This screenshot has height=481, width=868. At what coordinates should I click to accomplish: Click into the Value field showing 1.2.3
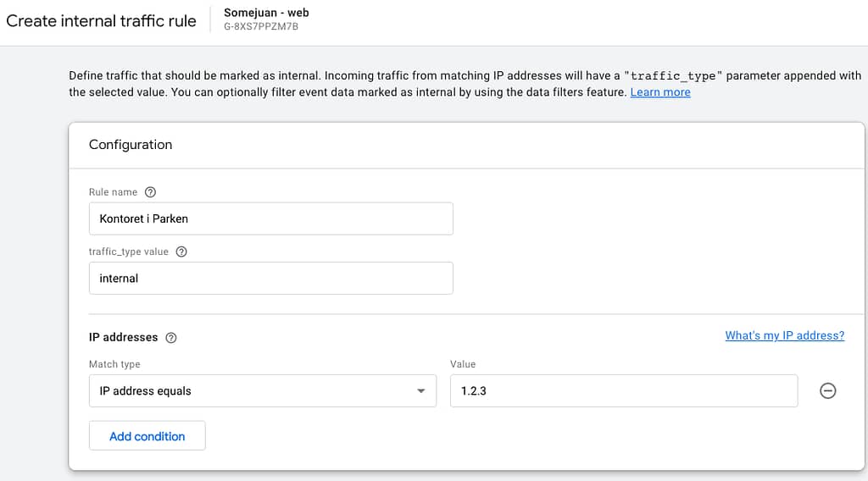(624, 391)
